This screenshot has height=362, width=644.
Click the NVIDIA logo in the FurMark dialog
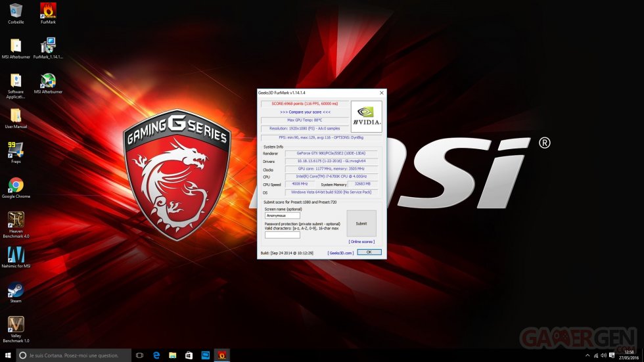tap(367, 116)
